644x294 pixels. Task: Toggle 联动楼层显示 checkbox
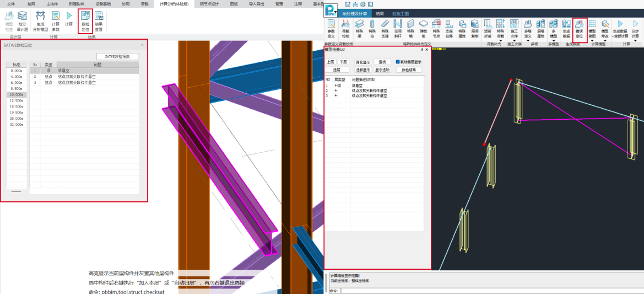(398, 62)
